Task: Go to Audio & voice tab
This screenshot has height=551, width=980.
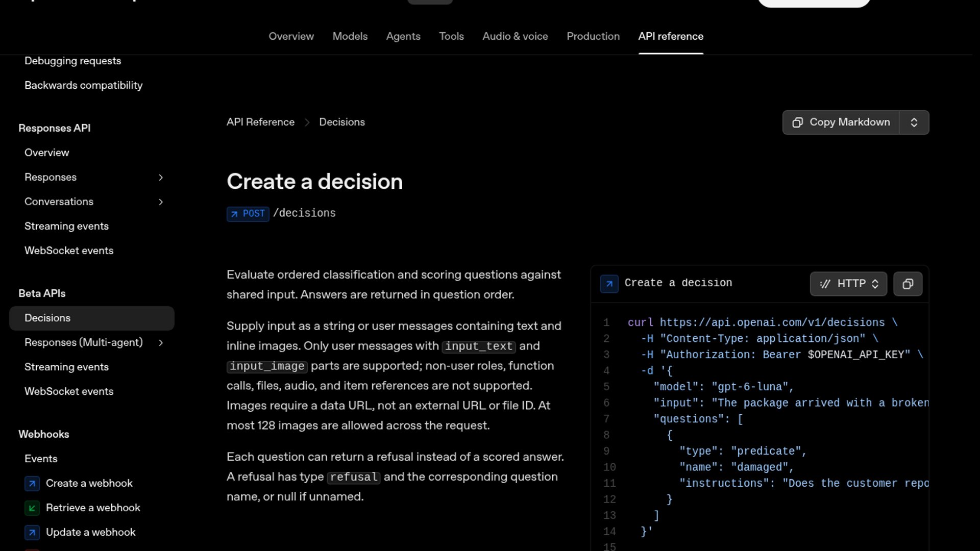Action: (x=515, y=36)
